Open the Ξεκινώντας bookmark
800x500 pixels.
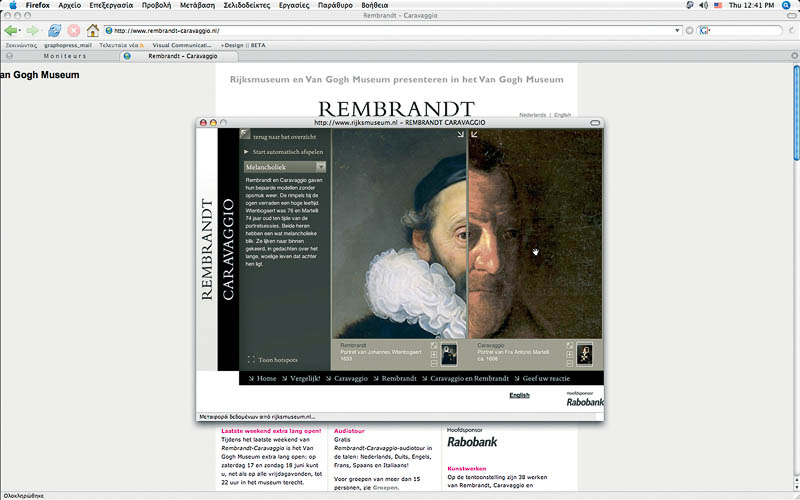click(x=21, y=45)
